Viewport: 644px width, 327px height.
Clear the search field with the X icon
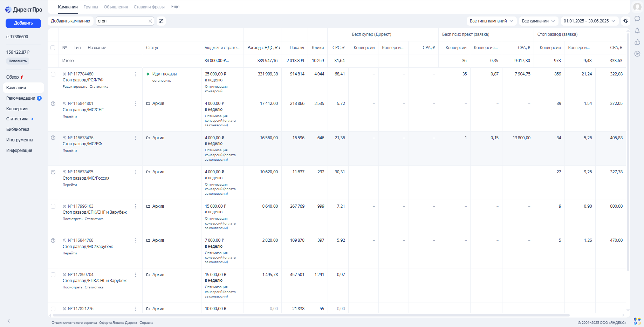tap(150, 21)
